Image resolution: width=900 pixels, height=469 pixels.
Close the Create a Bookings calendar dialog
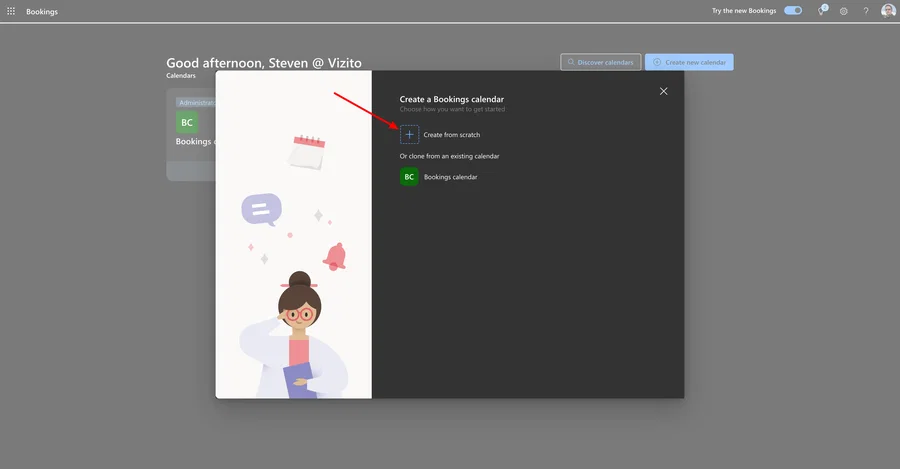click(x=664, y=91)
